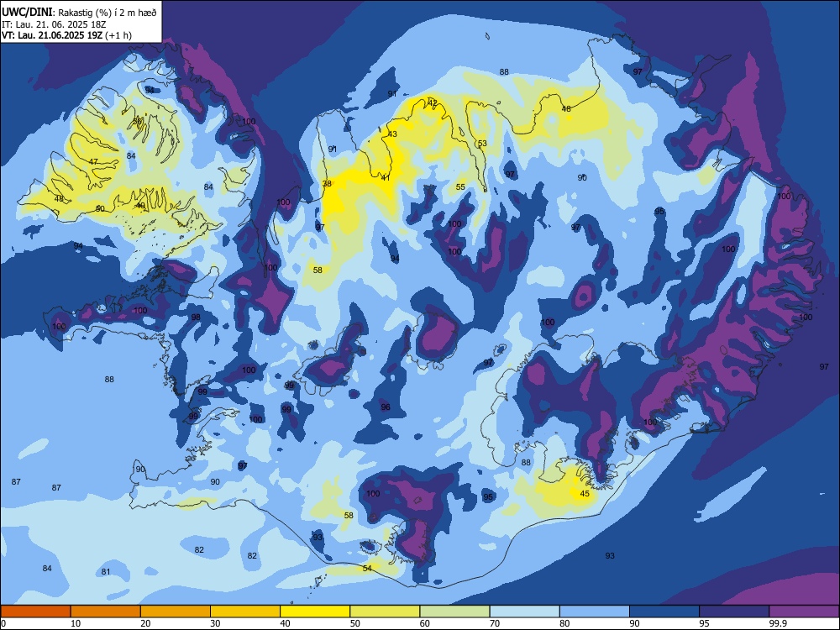Click the dark orange 0–10 legend swatch
Viewport: 840px width, 630px height.
[x=35, y=612]
